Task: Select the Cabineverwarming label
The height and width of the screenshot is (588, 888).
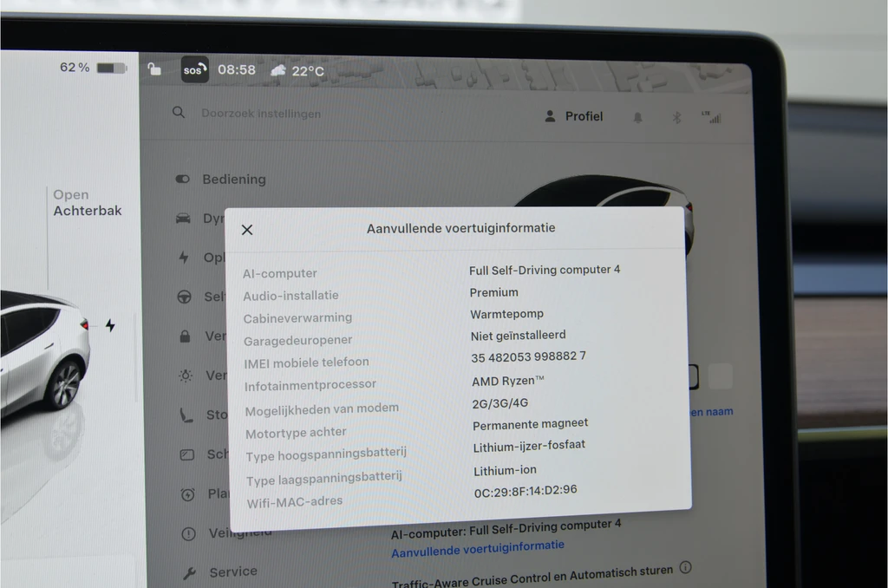Action: point(298,317)
